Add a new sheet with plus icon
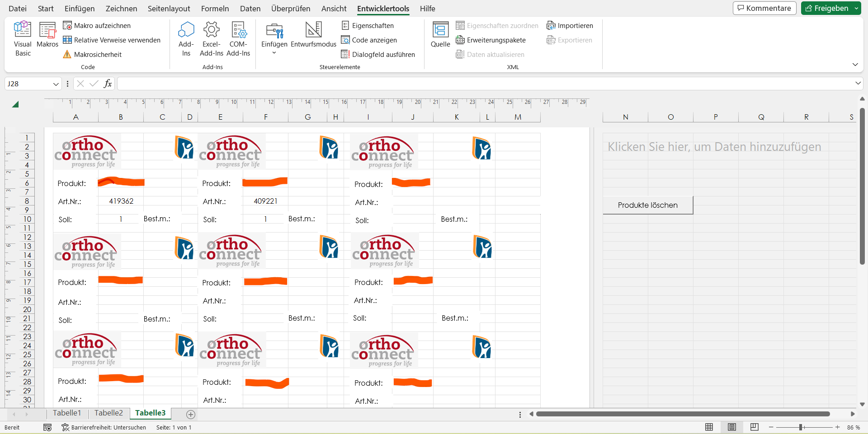The image size is (868, 434). (191, 414)
